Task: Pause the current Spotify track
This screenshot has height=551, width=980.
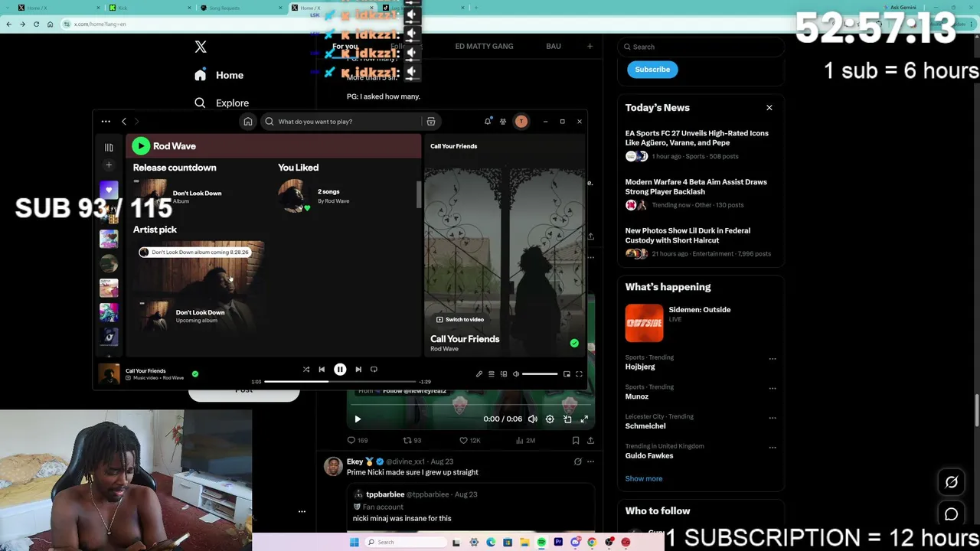Action: pos(340,370)
